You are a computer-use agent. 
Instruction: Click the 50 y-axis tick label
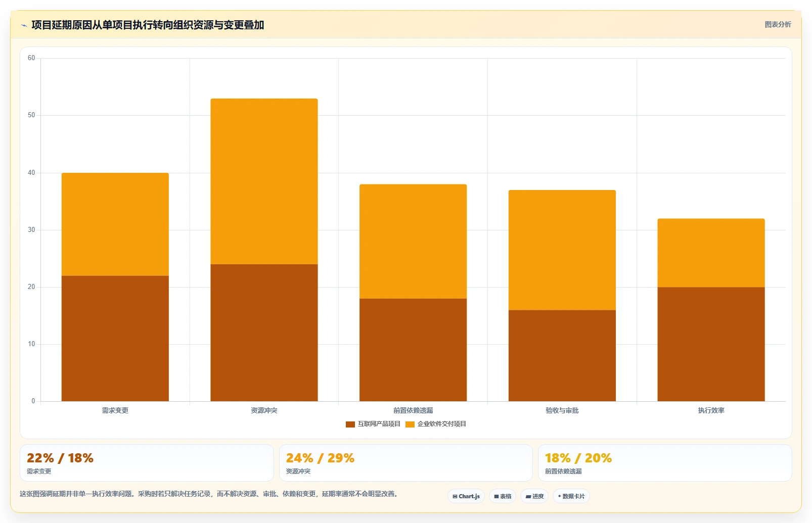(x=31, y=115)
